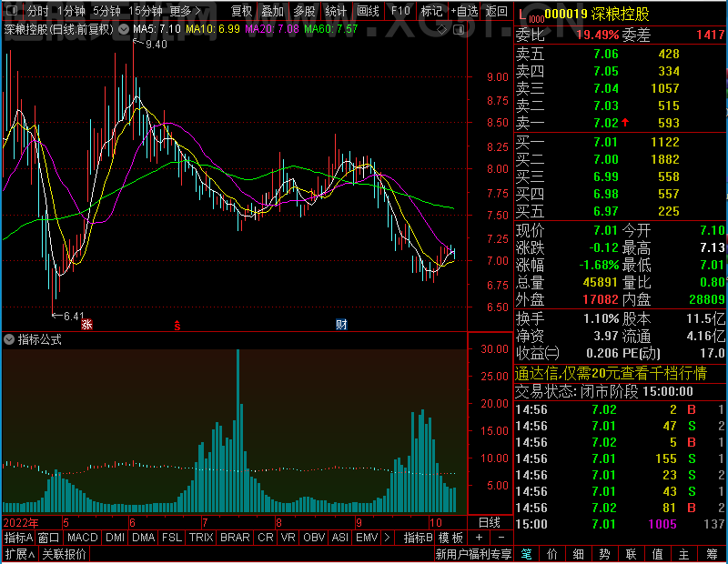Select the EMV indicator tab
Screen dimensions: 728x564
[x=367, y=538]
